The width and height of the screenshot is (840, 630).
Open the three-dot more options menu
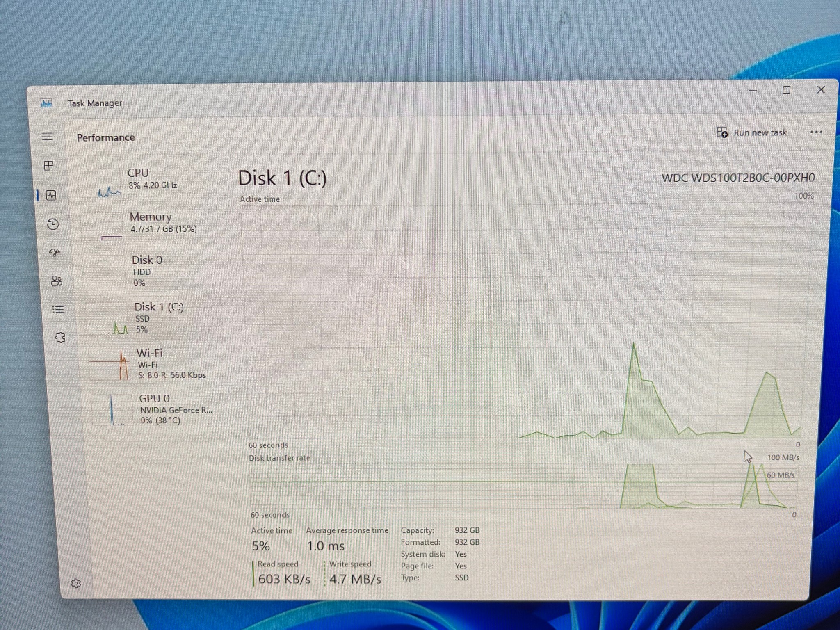tap(816, 132)
